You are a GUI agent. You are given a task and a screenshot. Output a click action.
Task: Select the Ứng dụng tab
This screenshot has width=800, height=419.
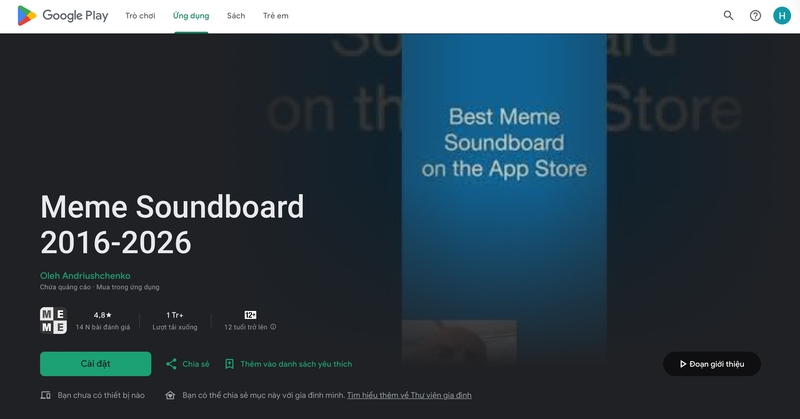(191, 16)
